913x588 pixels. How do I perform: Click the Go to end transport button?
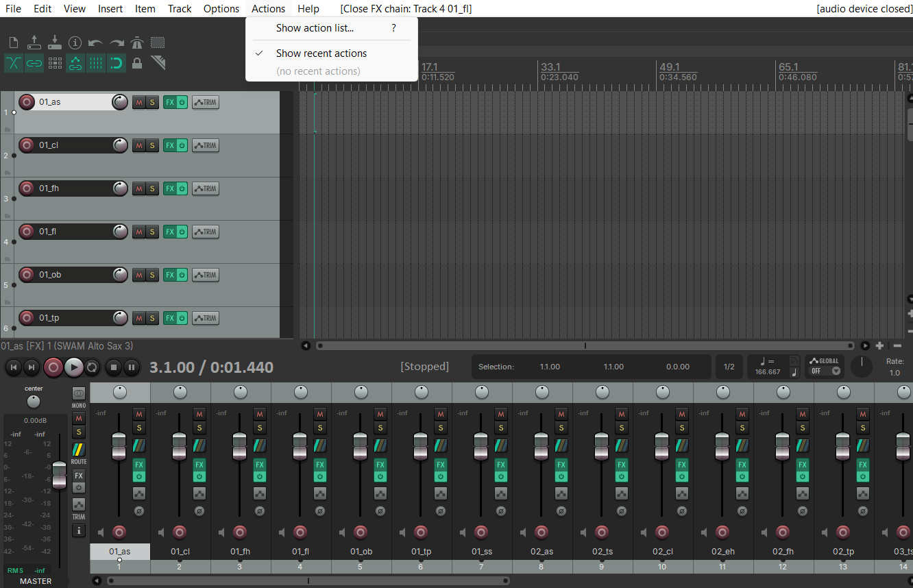click(x=31, y=367)
